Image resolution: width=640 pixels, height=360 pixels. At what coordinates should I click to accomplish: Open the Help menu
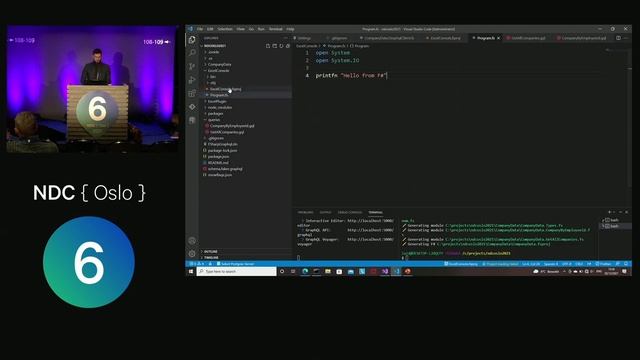[x=290, y=29]
